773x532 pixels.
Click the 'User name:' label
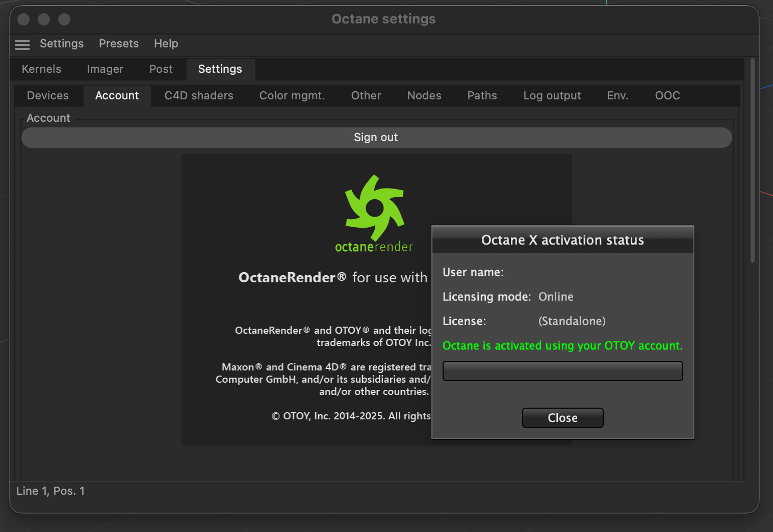tap(473, 272)
